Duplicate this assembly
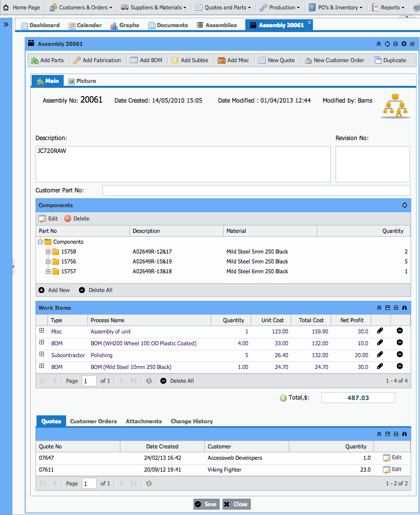The image size is (420, 515). [x=390, y=61]
